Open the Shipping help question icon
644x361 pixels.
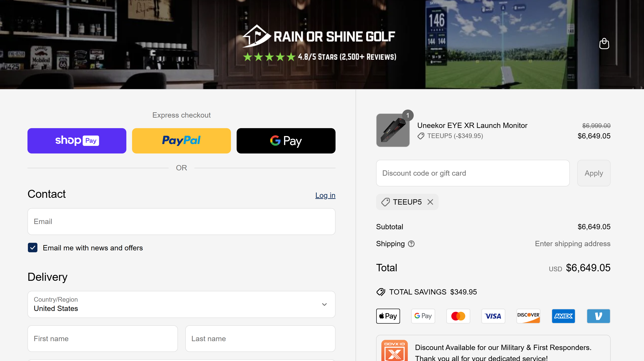pyautogui.click(x=411, y=244)
